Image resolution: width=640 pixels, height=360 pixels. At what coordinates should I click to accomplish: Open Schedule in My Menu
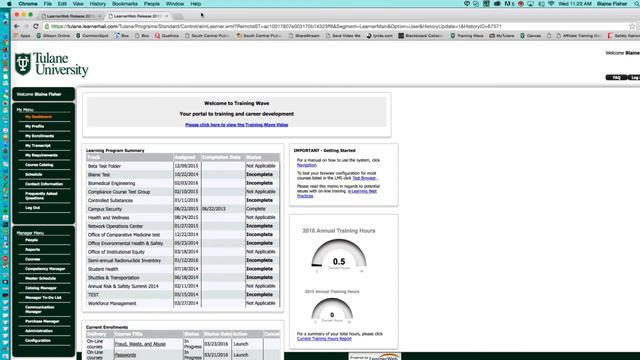(33, 174)
